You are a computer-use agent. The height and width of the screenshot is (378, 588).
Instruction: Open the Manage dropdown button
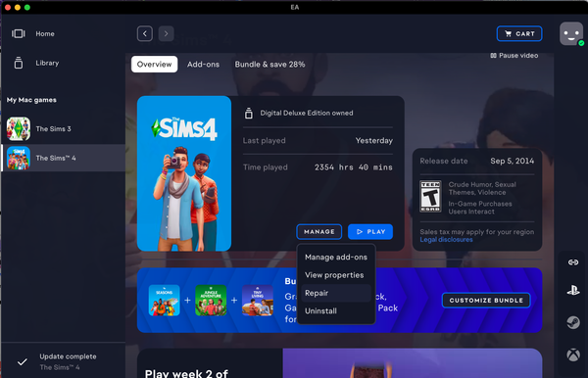coord(319,231)
